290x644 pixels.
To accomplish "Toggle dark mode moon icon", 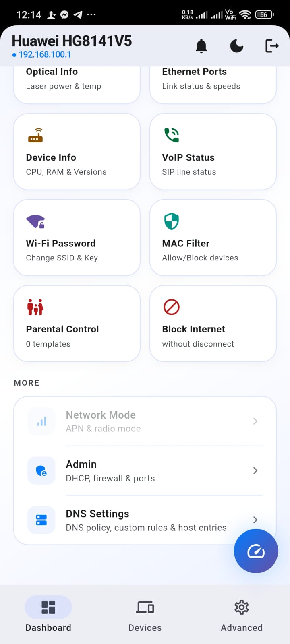I will [x=237, y=46].
